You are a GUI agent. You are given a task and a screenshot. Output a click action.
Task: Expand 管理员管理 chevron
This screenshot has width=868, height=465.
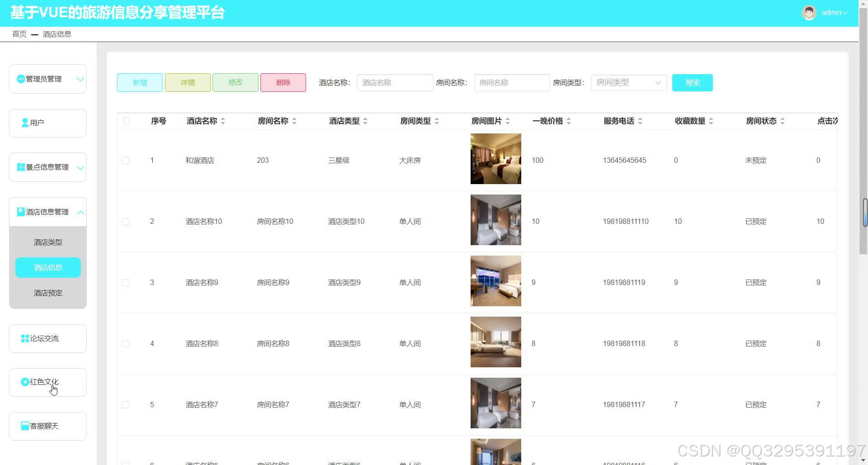pyautogui.click(x=80, y=79)
